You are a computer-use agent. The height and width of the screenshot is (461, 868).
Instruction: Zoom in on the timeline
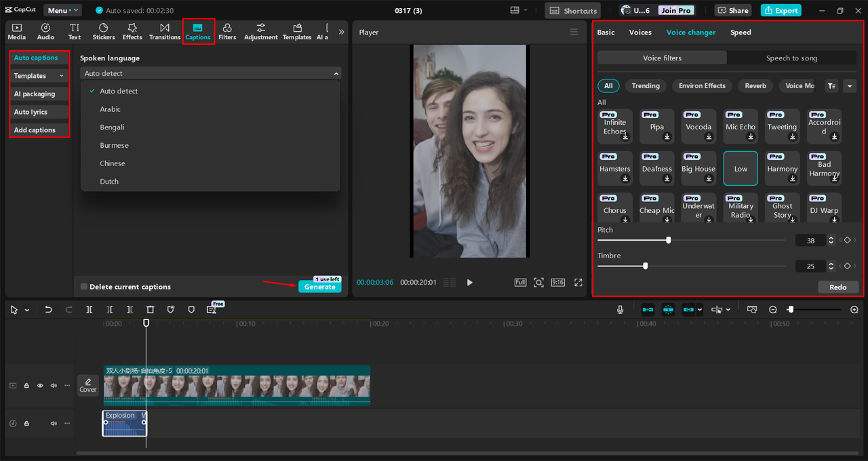pyautogui.click(x=854, y=309)
